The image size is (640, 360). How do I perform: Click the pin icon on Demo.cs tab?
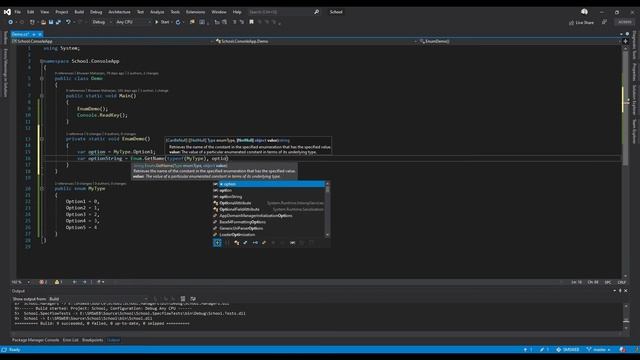tap(34, 34)
